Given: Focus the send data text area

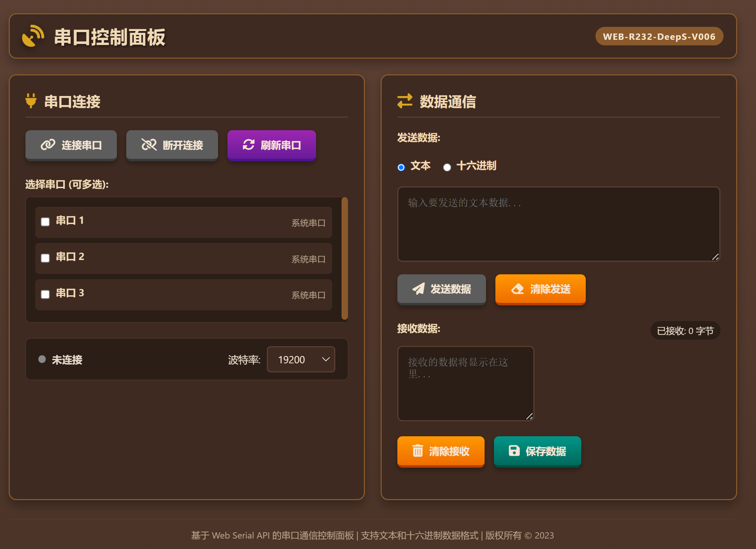Looking at the screenshot, I should tap(558, 224).
